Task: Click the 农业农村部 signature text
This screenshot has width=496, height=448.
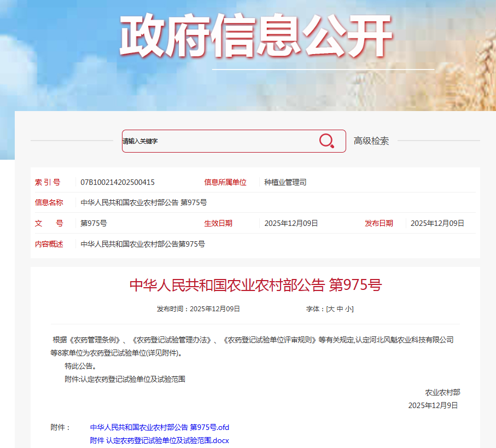Action: (442, 392)
